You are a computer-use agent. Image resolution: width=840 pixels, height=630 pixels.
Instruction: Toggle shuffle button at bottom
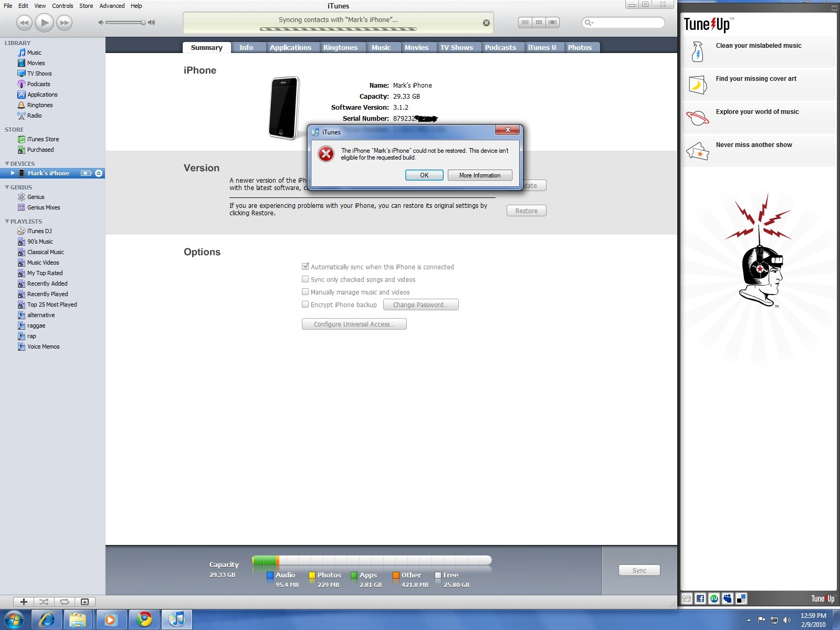tap(44, 602)
